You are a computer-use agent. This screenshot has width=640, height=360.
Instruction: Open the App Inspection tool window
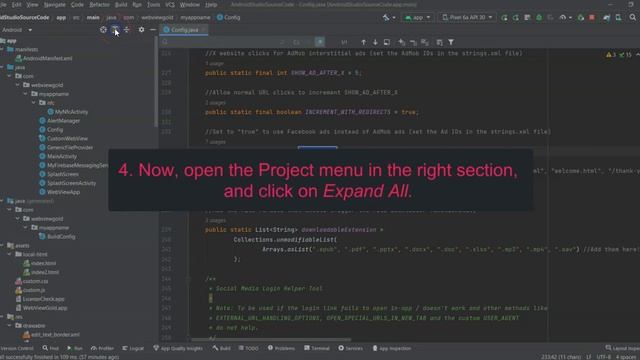tap(392, 348)
